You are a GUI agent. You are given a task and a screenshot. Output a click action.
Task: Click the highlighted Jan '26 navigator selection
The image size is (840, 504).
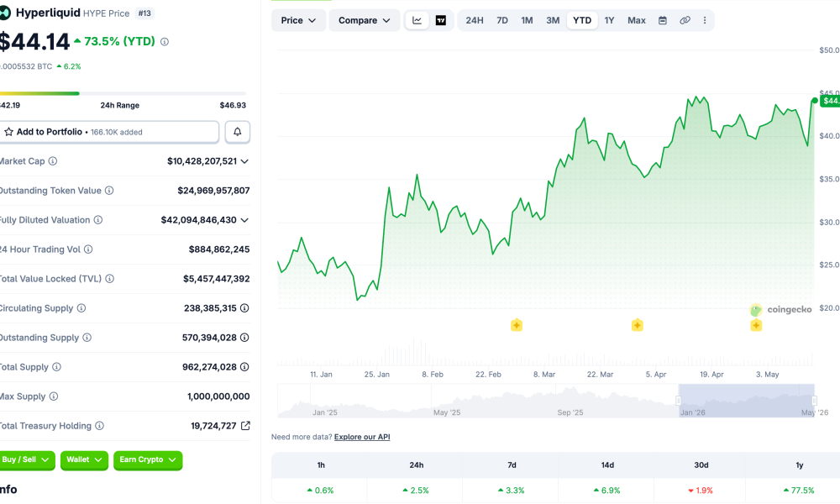(746, 401)
